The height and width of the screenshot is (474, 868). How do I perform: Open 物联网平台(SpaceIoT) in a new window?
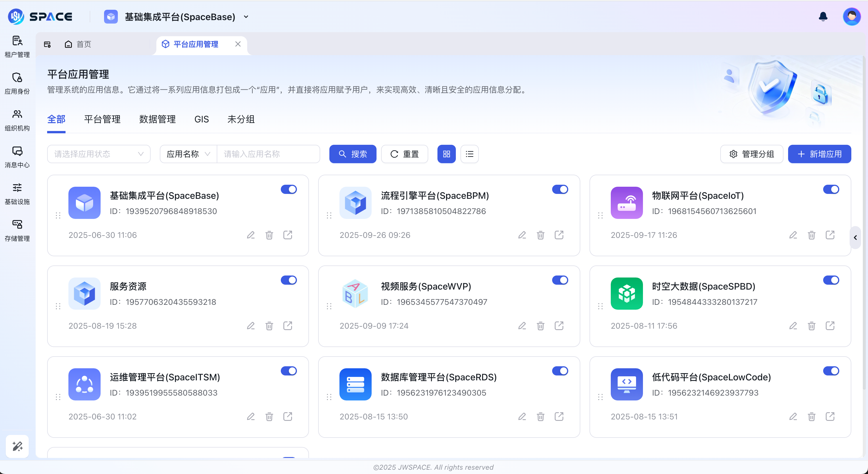point(830,235)
